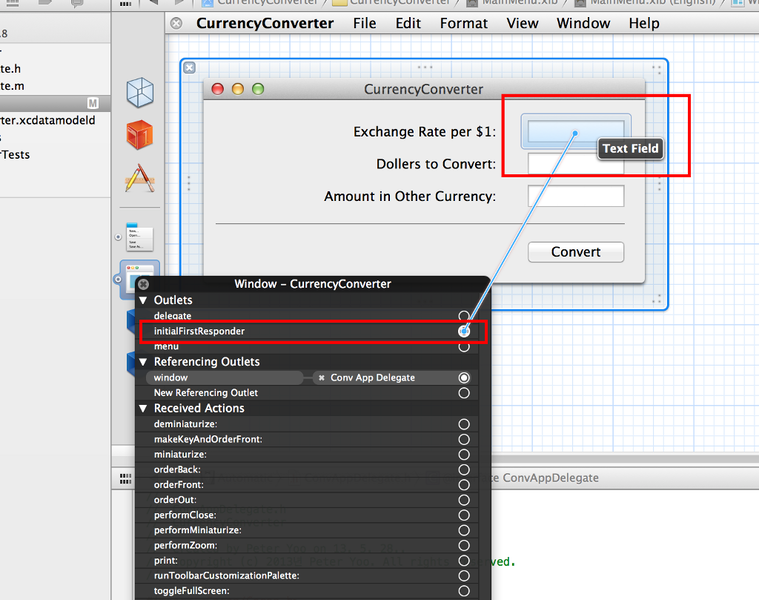
Task: Click the menu outlet connection circle
Action: (464, 346)
